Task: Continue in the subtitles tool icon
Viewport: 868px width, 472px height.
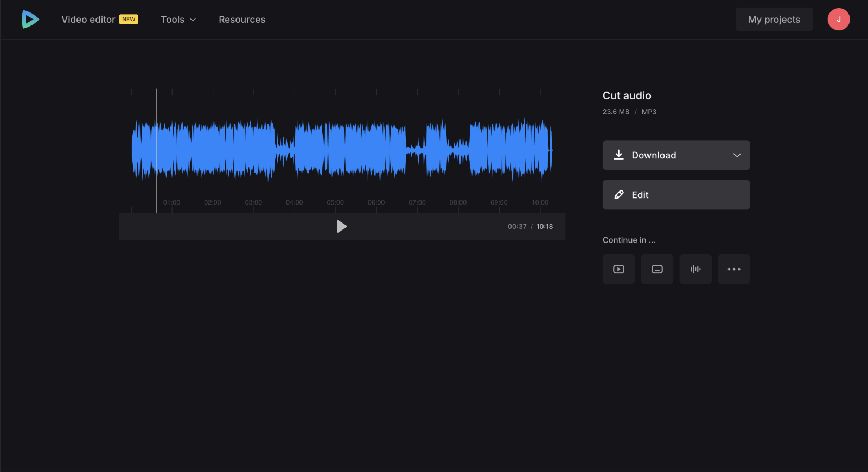Action: [657, 269]
